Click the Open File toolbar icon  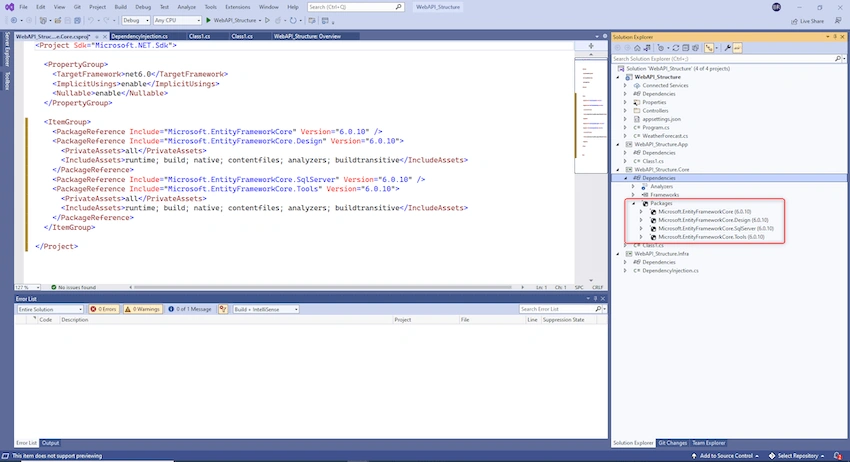(x=57, y=21)
